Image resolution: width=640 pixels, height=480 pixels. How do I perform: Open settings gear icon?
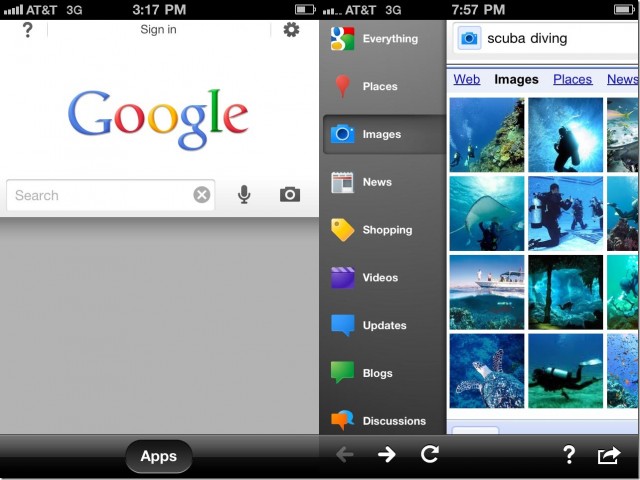point(291,30)
